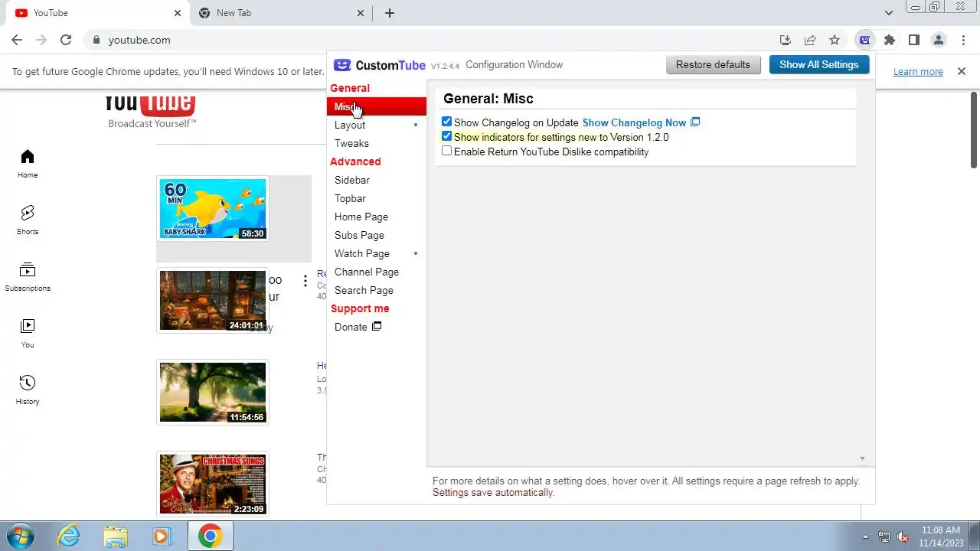The height and width of the screenshot is (551, 980).
Task: Open the Home Page settings category
Action: (x=376, y=217)
